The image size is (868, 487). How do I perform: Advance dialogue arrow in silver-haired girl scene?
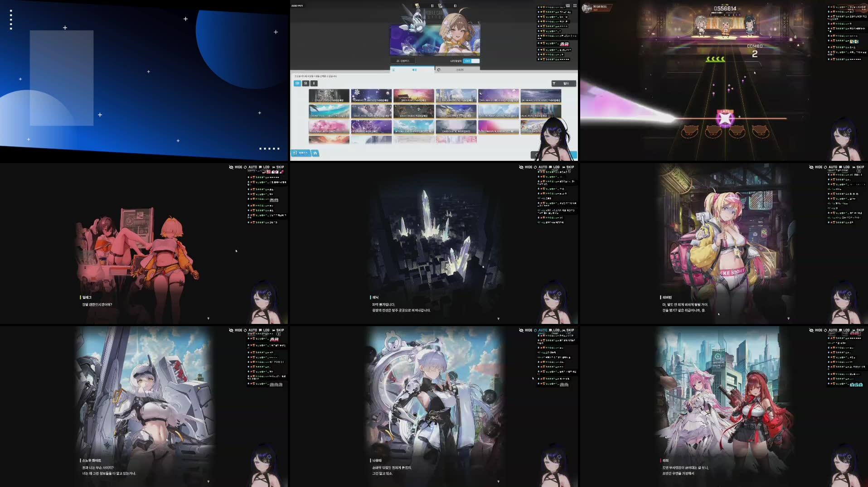499,482
